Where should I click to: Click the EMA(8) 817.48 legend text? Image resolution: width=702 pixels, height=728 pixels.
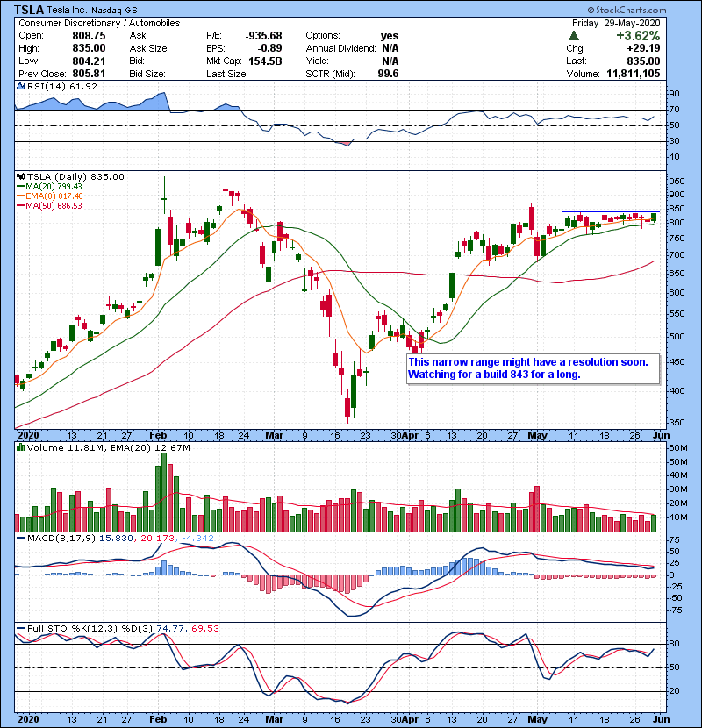54,196
